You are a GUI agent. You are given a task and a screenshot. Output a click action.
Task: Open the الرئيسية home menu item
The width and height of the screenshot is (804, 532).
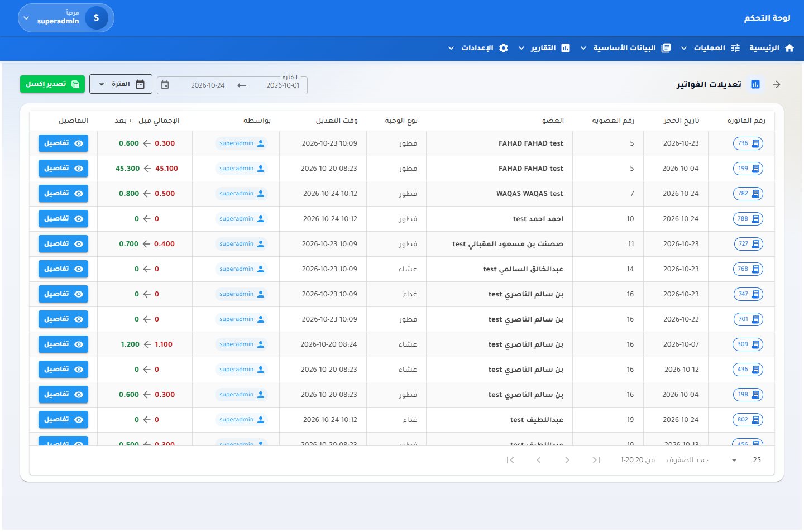point(772,48)
